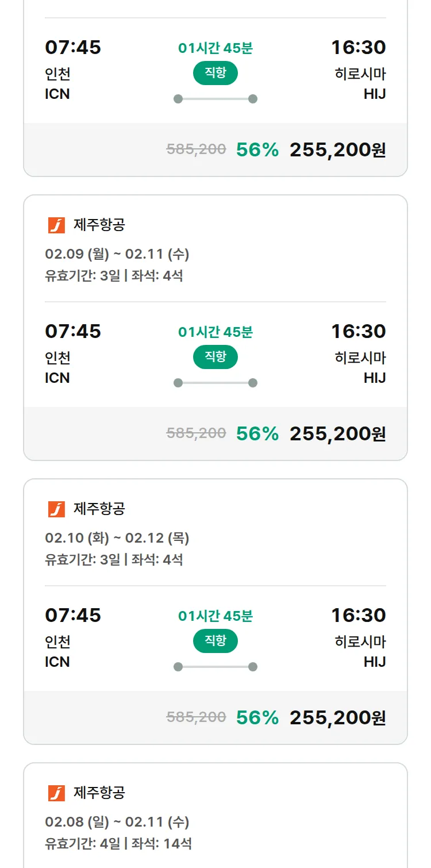
Task: Select the 255,200원 price in the 02.10–02.12 card
Action: tap(337, 718)
